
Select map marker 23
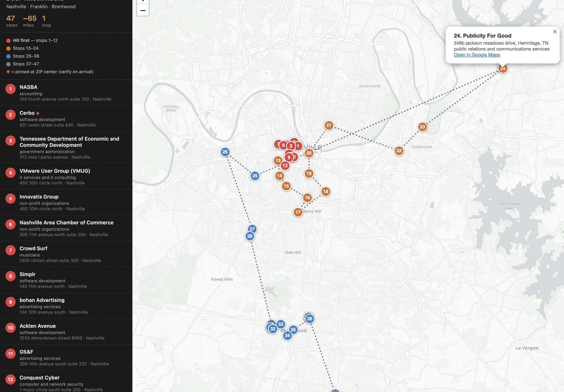(422, 127)
